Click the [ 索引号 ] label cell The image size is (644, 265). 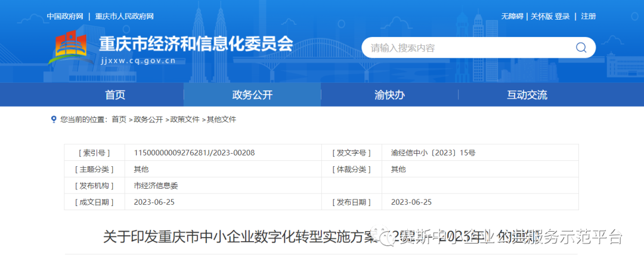click(94, 153)
